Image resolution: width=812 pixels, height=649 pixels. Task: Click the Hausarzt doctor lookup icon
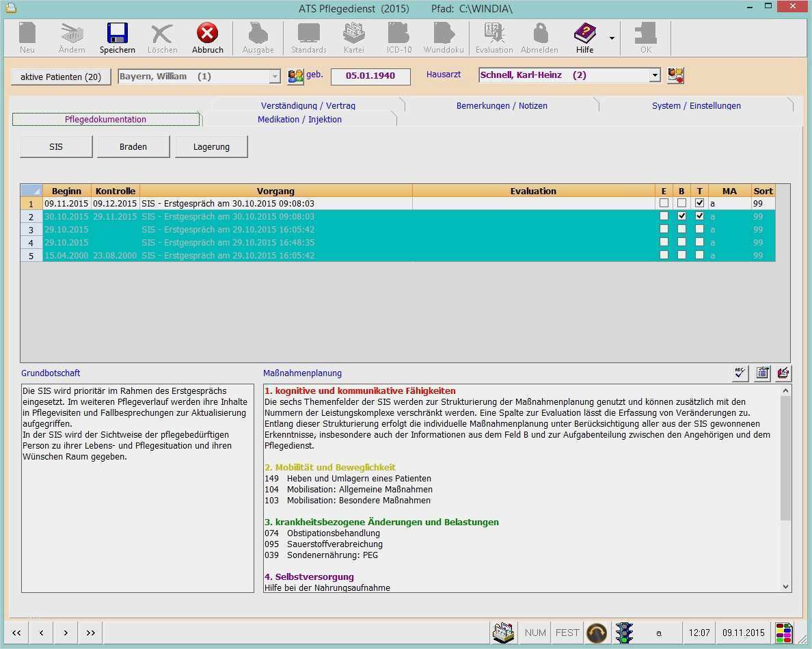point(675,76)
